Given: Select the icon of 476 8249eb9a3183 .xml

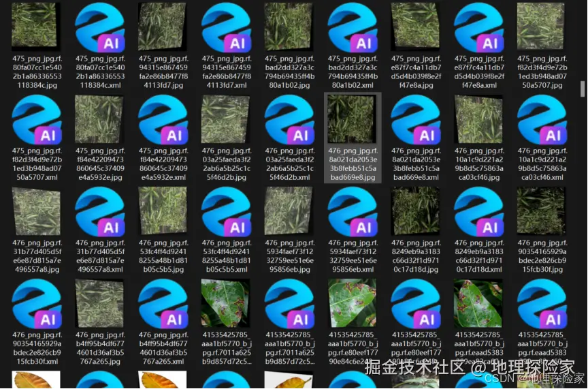Looking at the screenshot, I should [479, 212].
